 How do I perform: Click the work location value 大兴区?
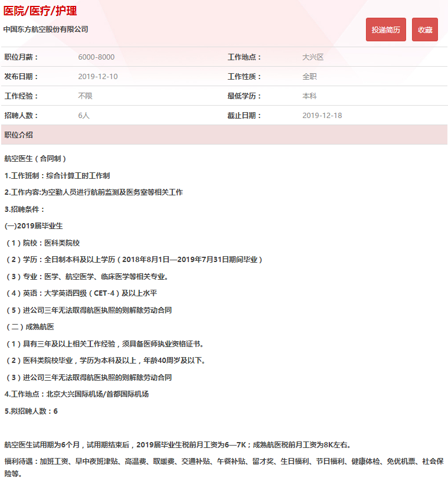pyautogui.click(x=313, y=57)
